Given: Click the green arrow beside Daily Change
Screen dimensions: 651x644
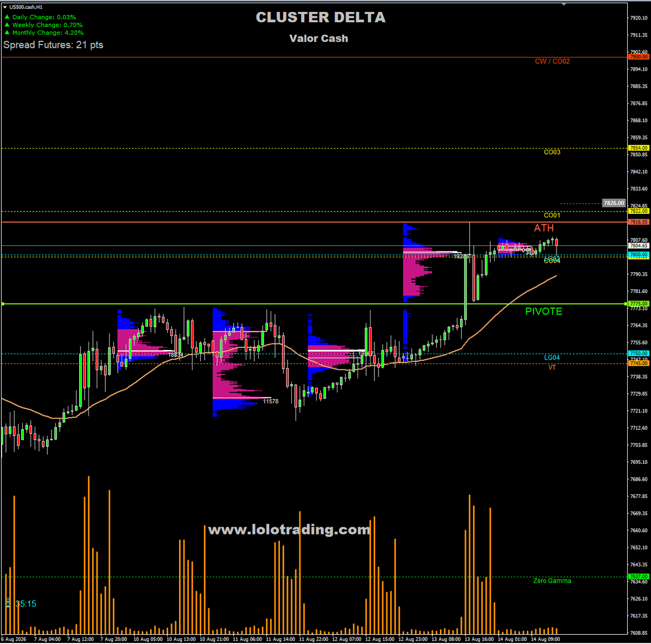Looking at the screenshot, I should (x=7, y=17).
